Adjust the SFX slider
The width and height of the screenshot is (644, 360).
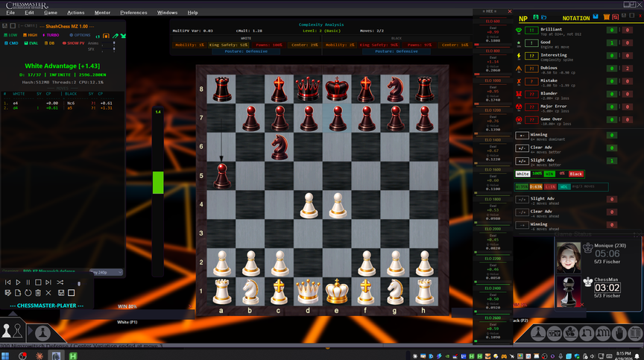(114, 49)
